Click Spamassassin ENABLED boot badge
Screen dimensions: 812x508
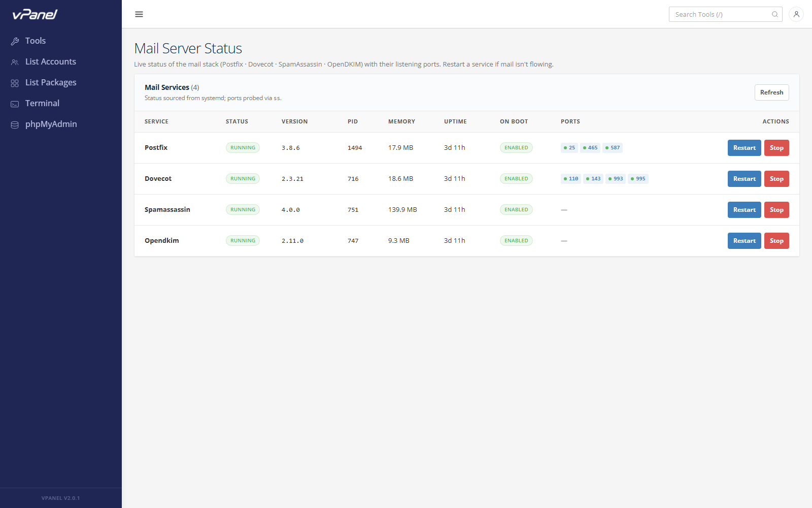pyautogui.click(x=516, y=210)
